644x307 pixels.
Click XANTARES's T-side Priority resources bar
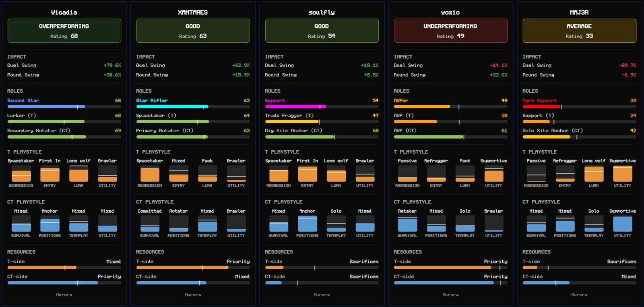pos(193,268)
